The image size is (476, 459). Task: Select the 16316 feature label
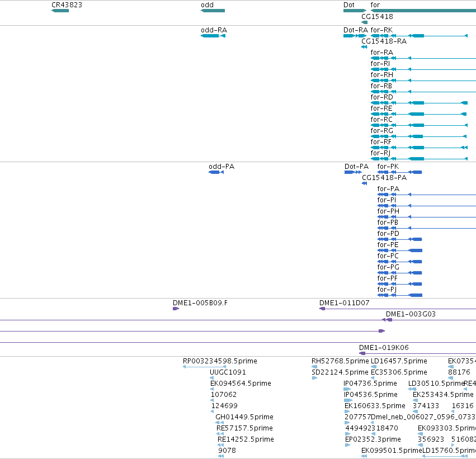(463, 406)
